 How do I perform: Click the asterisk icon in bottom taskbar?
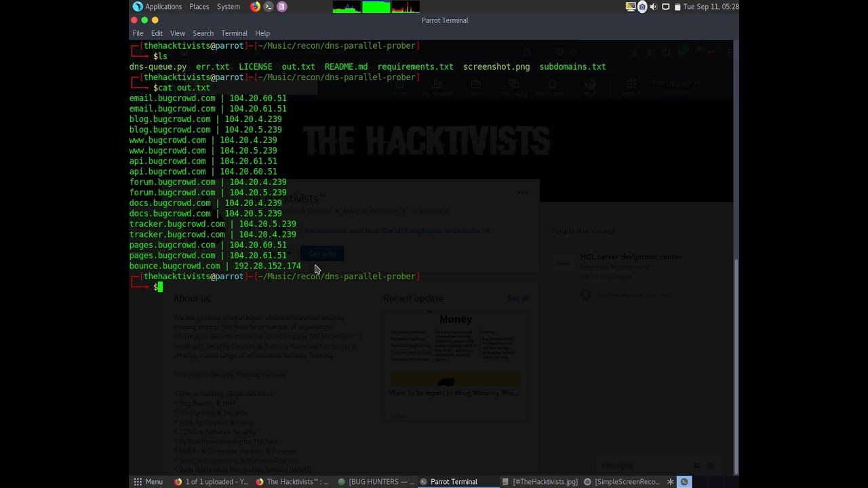[x=671, y=482]
